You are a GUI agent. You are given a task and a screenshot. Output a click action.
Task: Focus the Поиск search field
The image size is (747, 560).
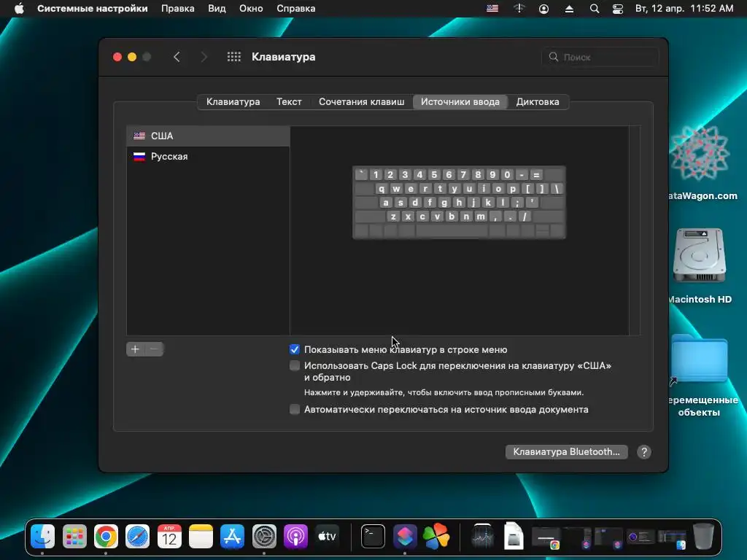tap(600, 57)
